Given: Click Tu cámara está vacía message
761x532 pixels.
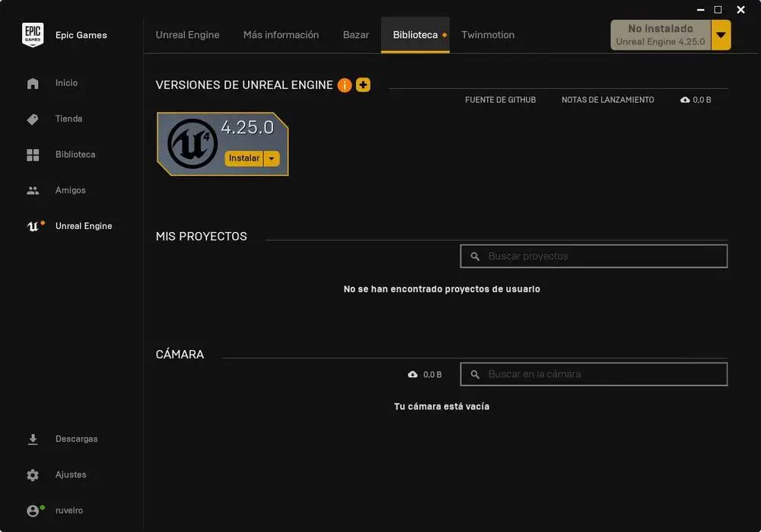Looking at the screenshot, I should click(441, 406).
